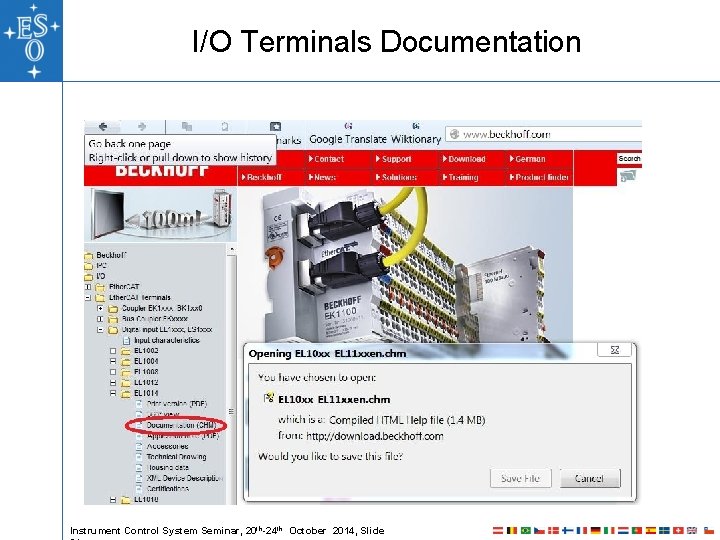Collapse the EtherCAT Terminals tree node
720x540 pixels.
click(88, 298)
